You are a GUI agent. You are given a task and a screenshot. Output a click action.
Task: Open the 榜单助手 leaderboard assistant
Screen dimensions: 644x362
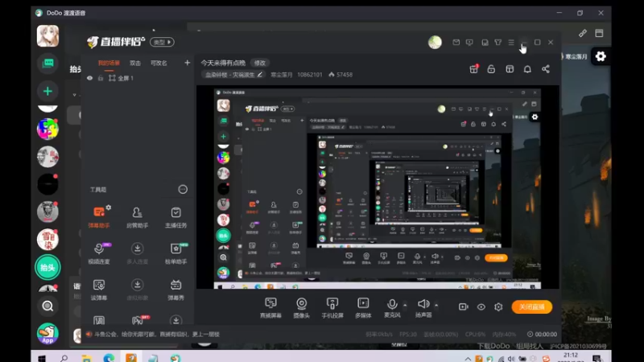175,253
